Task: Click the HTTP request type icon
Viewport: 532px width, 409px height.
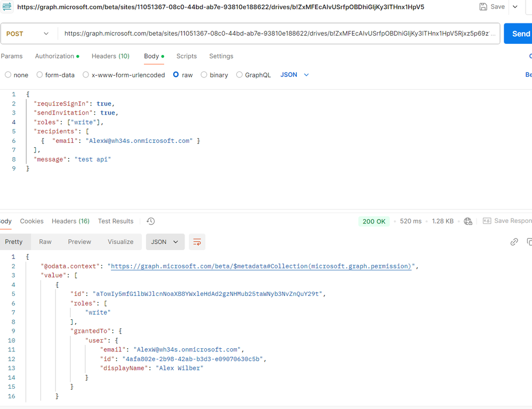Action: (7, 6)
